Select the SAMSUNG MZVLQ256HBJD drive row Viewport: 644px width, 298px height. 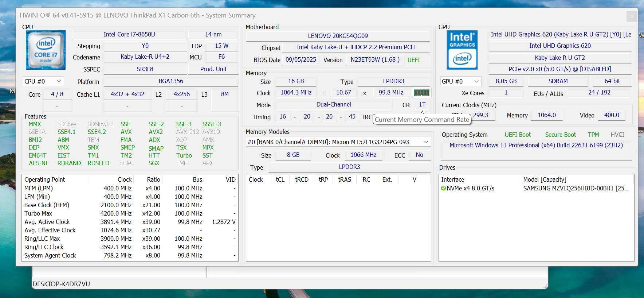(536, 189)
